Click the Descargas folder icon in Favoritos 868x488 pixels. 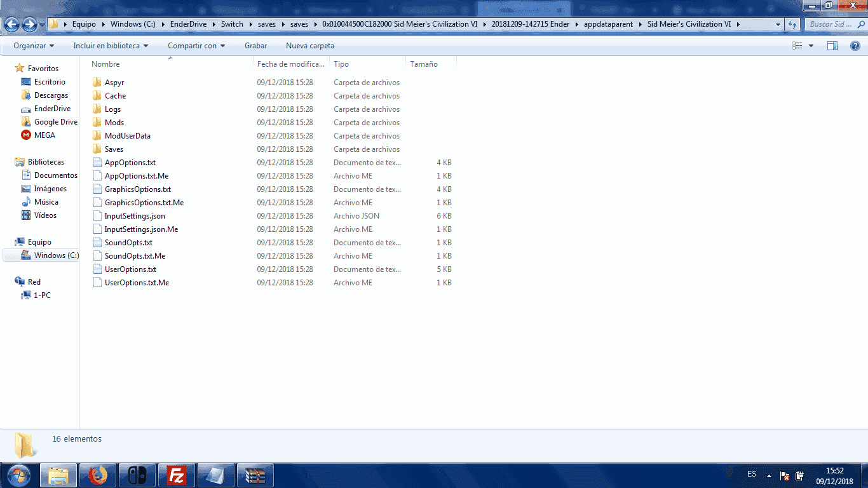tap(26, 95)
